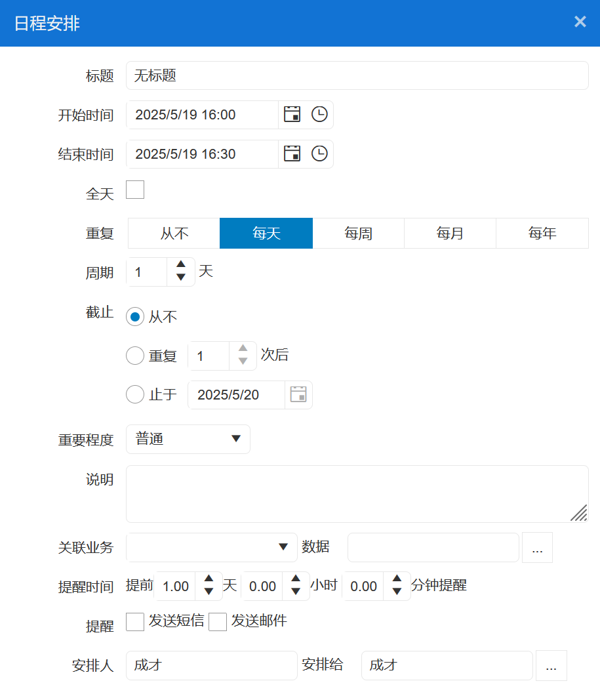
Task: Open the clock picker for 结束时间
Action: tap(319, 154)
